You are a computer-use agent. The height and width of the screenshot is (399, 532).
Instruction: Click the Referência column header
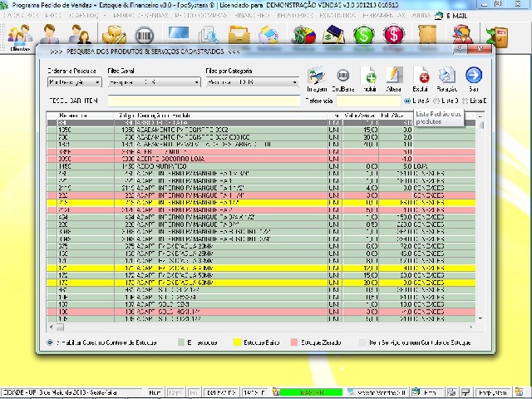[73, 115]
